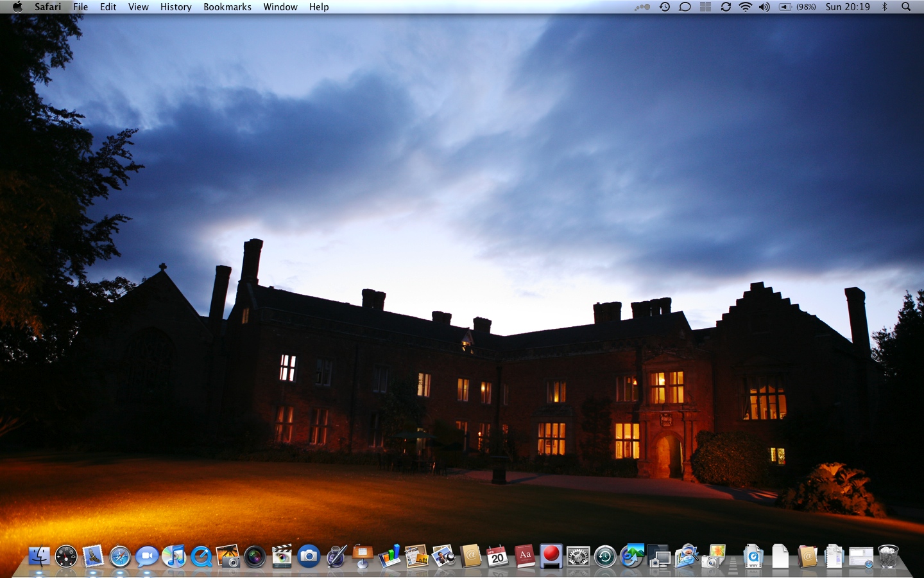The height and width of the screenshot is (578, 924).
Task: Open purple pen-and-inkwell app in Dock
Action: pos(336,556)
